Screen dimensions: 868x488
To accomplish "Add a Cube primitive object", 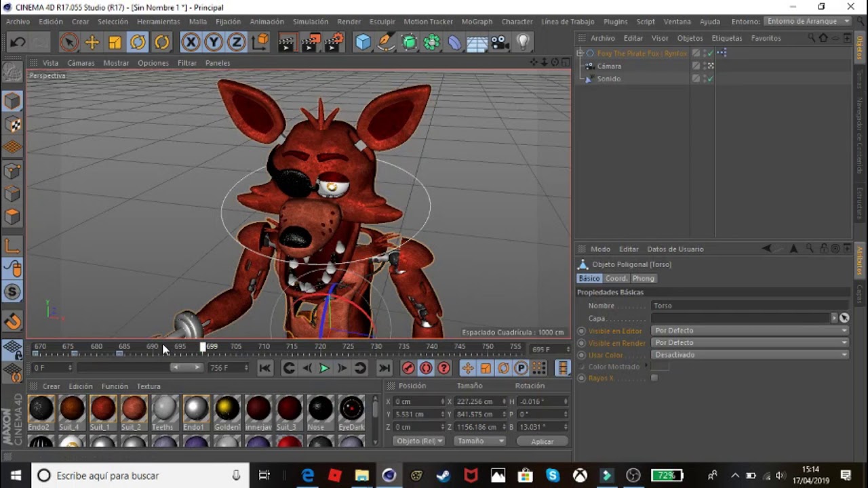I will coord(363,43).
